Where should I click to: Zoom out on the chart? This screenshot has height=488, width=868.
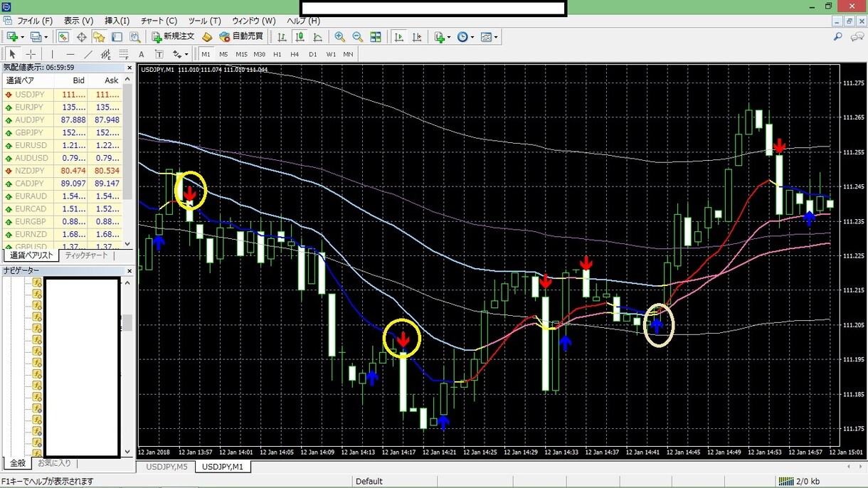[x=358, y=37]
